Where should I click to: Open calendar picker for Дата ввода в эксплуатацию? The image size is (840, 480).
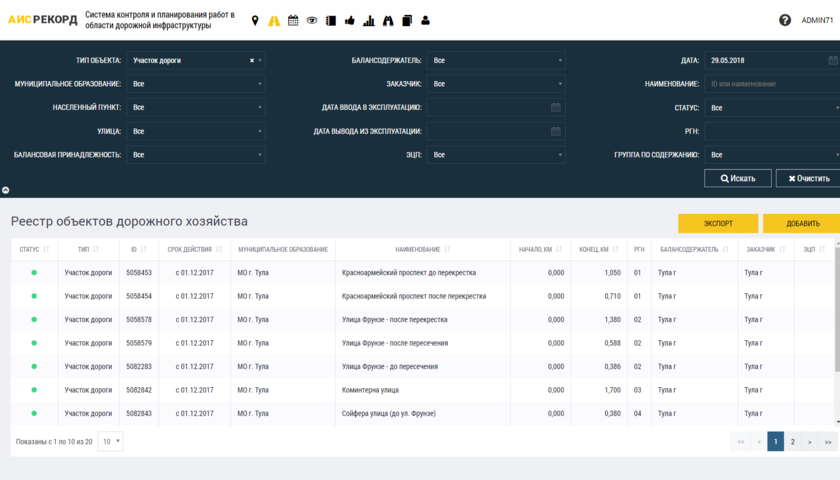[555, 107]
